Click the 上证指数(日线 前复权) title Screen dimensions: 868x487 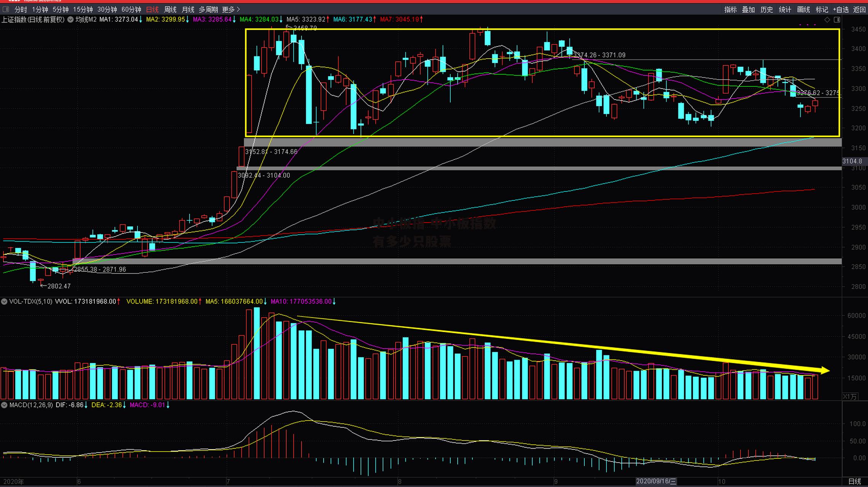33,19
